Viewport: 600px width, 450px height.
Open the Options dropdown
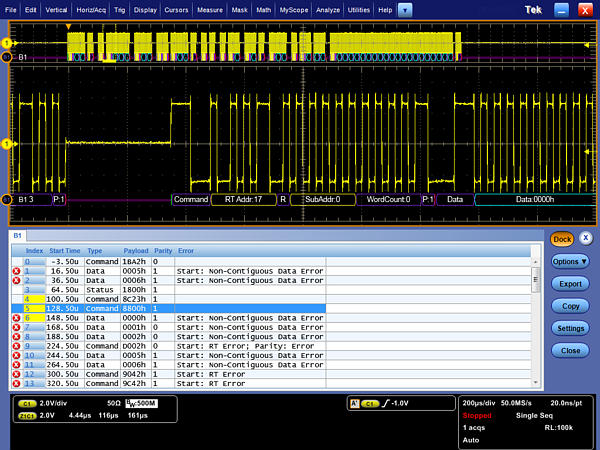point(570,261)
